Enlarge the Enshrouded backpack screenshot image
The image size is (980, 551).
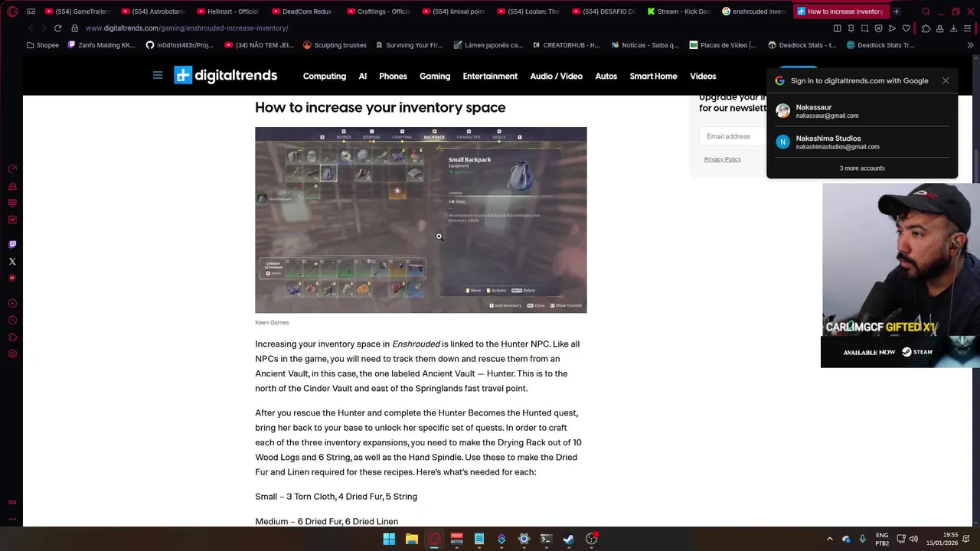(x=421, y=220)
